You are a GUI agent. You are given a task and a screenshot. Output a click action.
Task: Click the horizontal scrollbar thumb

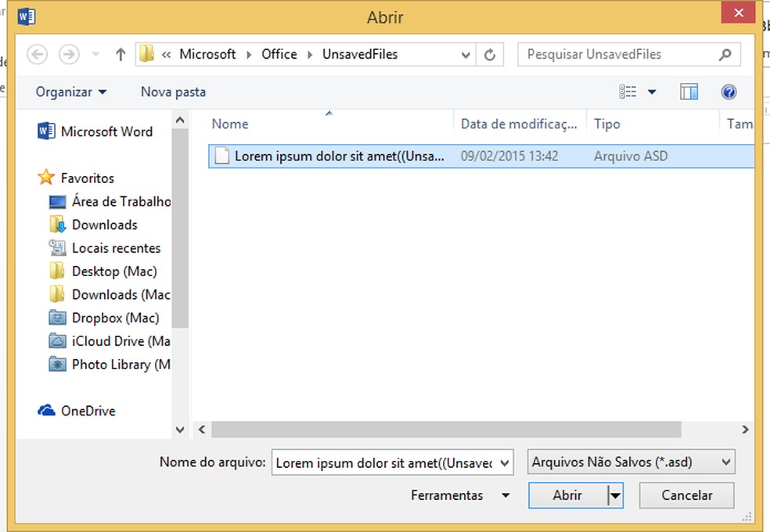(x=446, y=430)
